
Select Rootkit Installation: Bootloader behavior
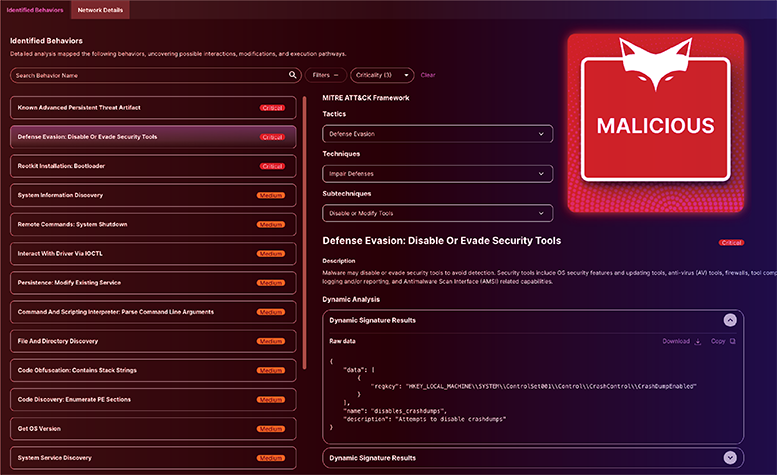153,166
